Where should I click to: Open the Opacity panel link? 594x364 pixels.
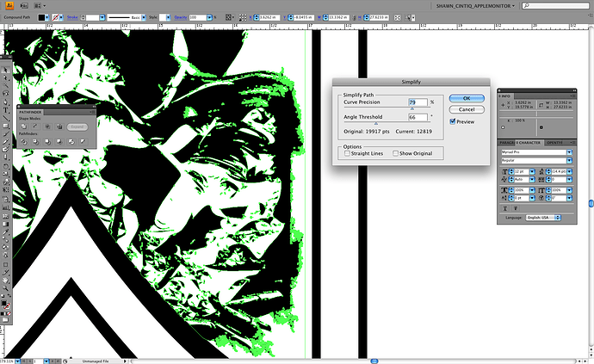pyautogui.click(x=181, y=17)
